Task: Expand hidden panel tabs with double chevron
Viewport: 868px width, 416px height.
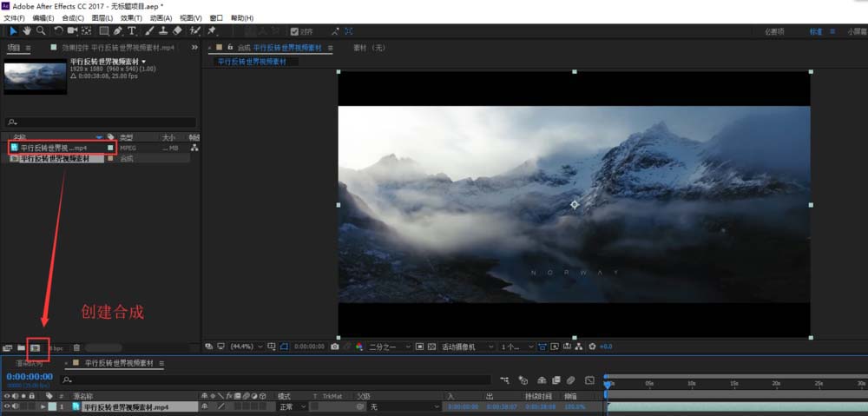Action: coord(194,48)
